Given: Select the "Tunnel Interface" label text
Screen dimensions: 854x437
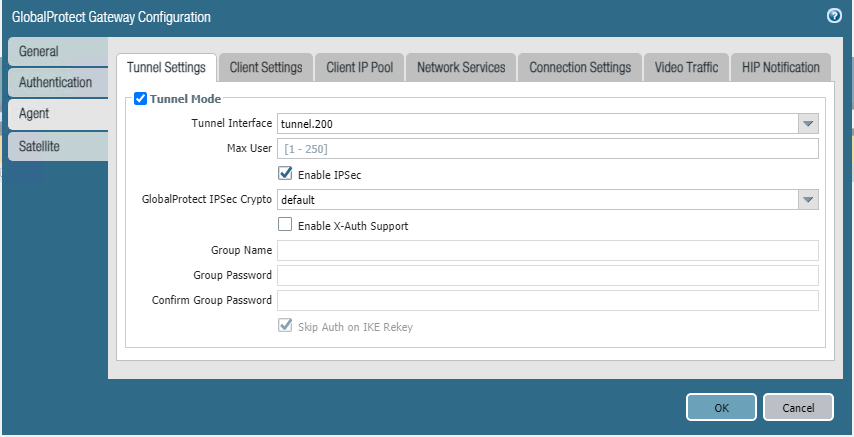Looking at the screenshot, I should (231, 123).
